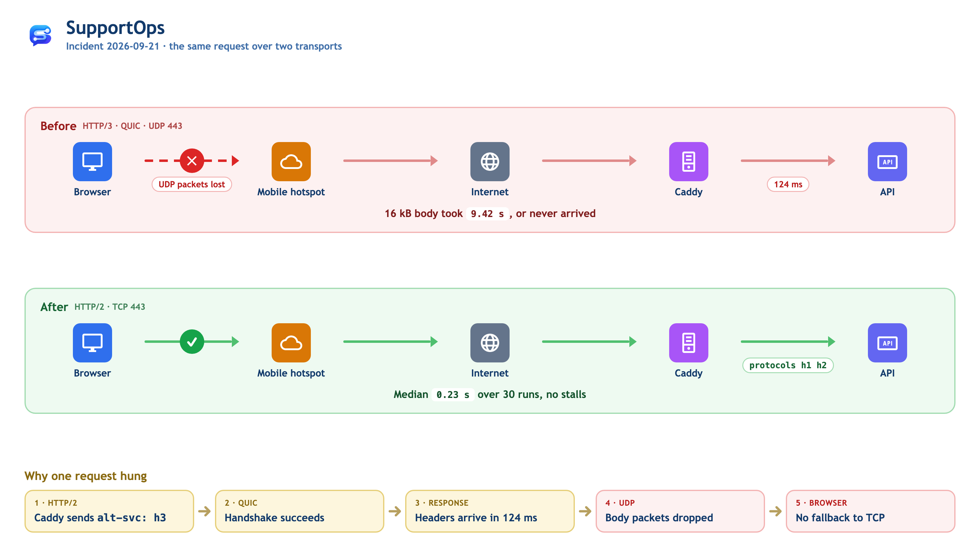The height and width of the screenshot is (551, 980).
Task: Click 'Caddy' label in the Before panel
Action: coord(688,192)
